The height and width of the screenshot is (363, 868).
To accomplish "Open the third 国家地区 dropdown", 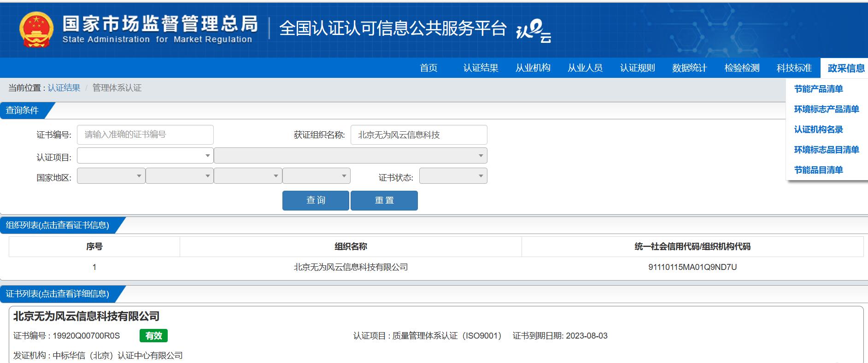I will coord(248,176).
